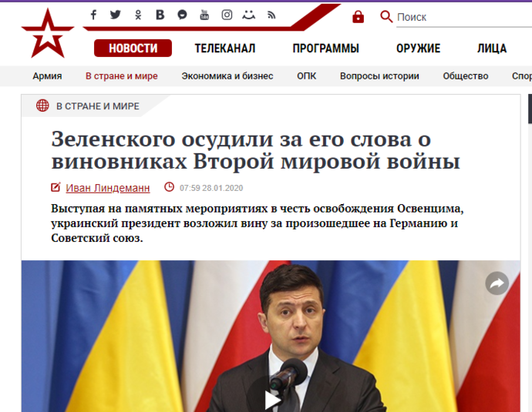Click the share arrow on photo
532x412 pixels.
(497, 283)
